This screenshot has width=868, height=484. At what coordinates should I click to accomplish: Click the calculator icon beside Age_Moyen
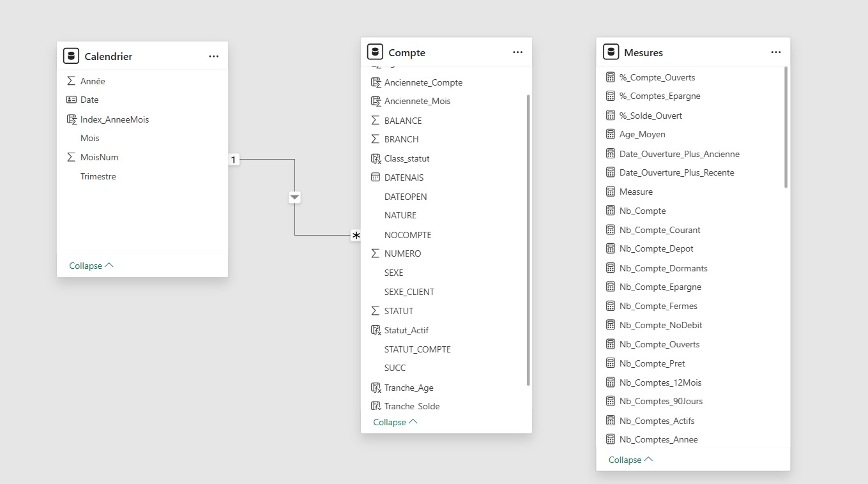tap(610, 135)
